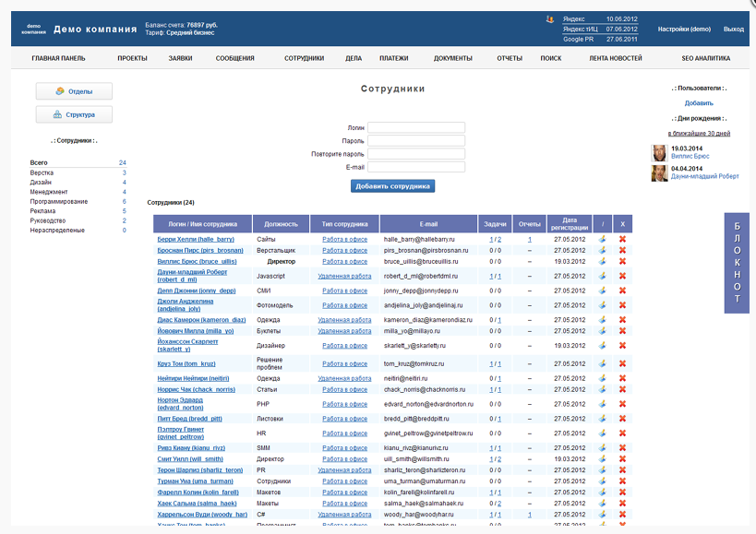The width and height of the screenshot is (756, 534).
Task: Edit Диас Камерон row pencil icon
Action: 602,320
